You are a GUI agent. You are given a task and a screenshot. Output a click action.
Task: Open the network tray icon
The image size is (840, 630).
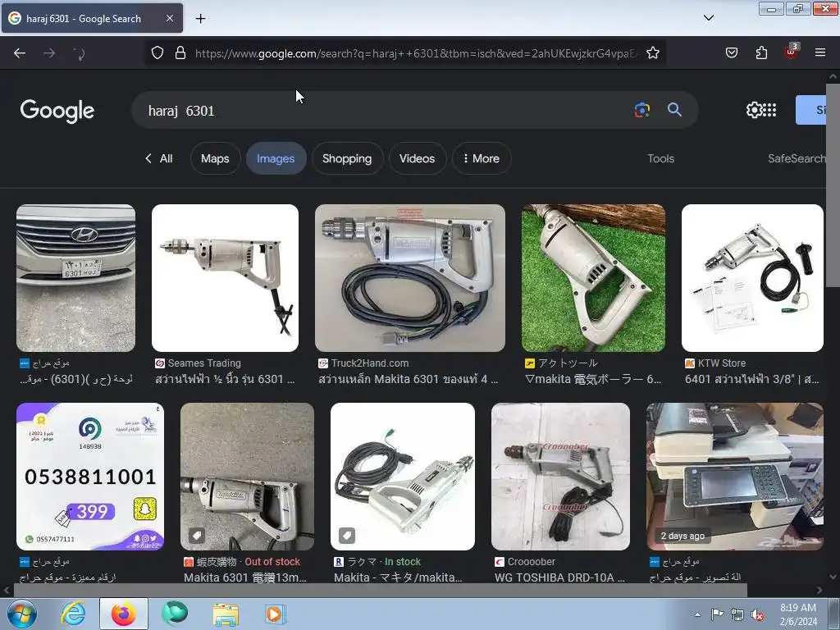737,614
